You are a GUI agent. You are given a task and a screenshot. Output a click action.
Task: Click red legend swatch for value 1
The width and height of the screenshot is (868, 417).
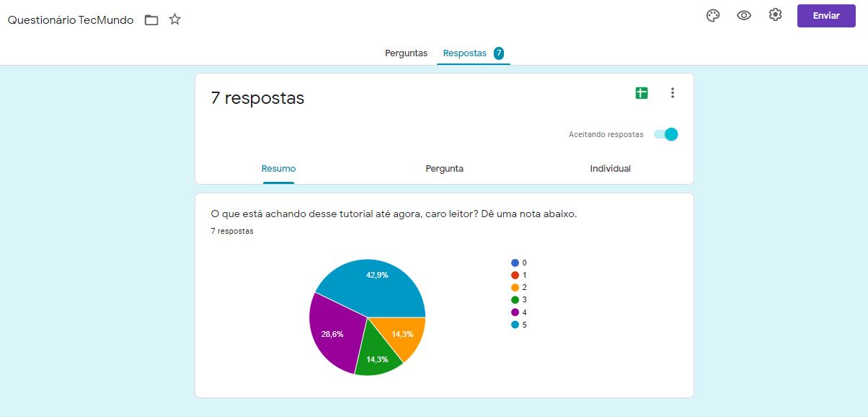[515, 275]
